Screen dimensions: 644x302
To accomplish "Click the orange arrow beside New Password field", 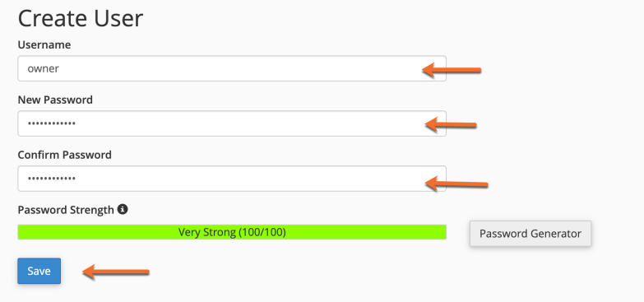I will [x=451, y=124].
